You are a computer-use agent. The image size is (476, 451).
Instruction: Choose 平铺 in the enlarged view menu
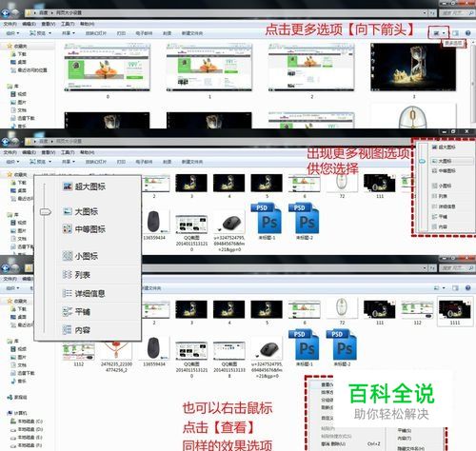77,312
